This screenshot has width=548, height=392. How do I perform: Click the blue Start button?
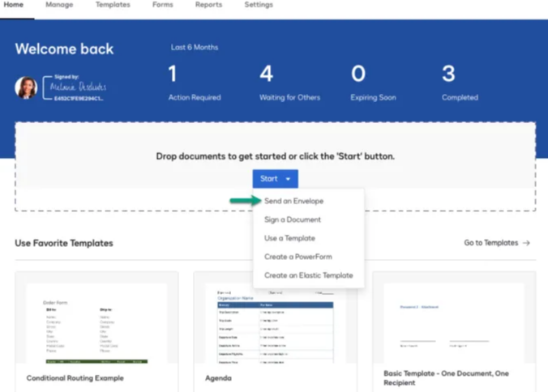click(276, 179)
